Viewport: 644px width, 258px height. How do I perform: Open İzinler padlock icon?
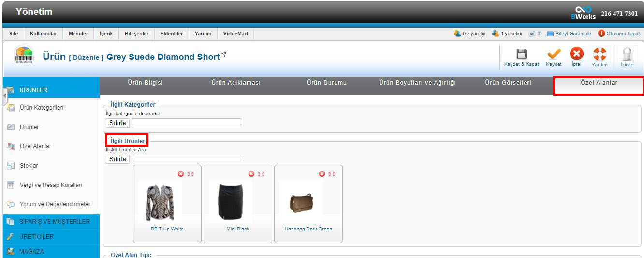coord(627,54)
